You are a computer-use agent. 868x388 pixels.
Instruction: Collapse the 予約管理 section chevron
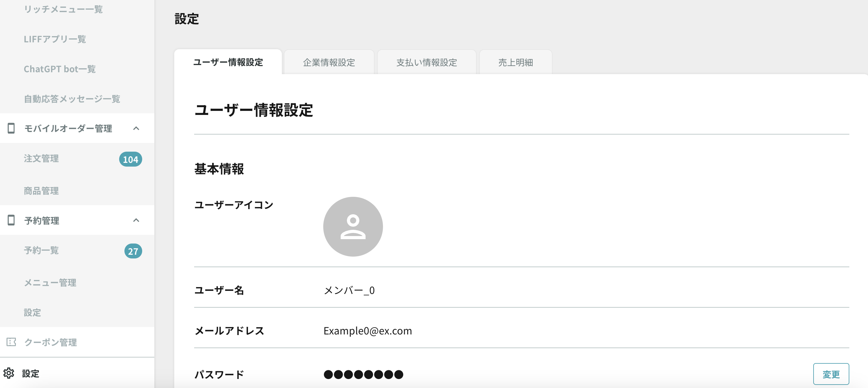[x=136, y=220]
